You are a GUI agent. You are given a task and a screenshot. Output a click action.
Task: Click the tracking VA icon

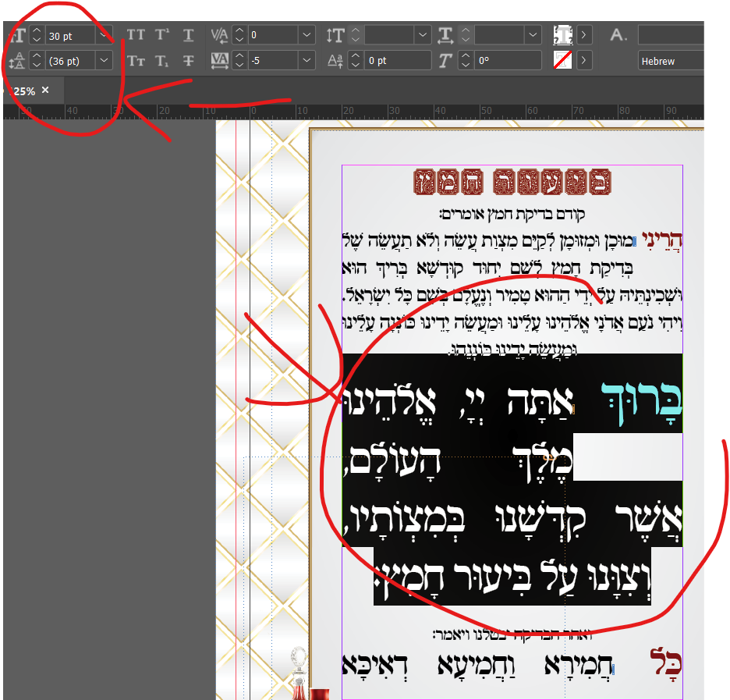pos(219,61)
